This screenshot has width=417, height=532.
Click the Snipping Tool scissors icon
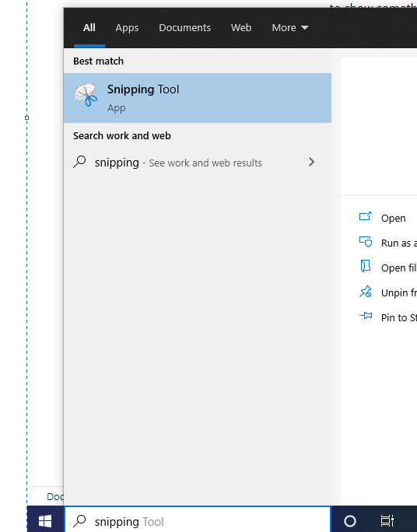click(86, 95)
